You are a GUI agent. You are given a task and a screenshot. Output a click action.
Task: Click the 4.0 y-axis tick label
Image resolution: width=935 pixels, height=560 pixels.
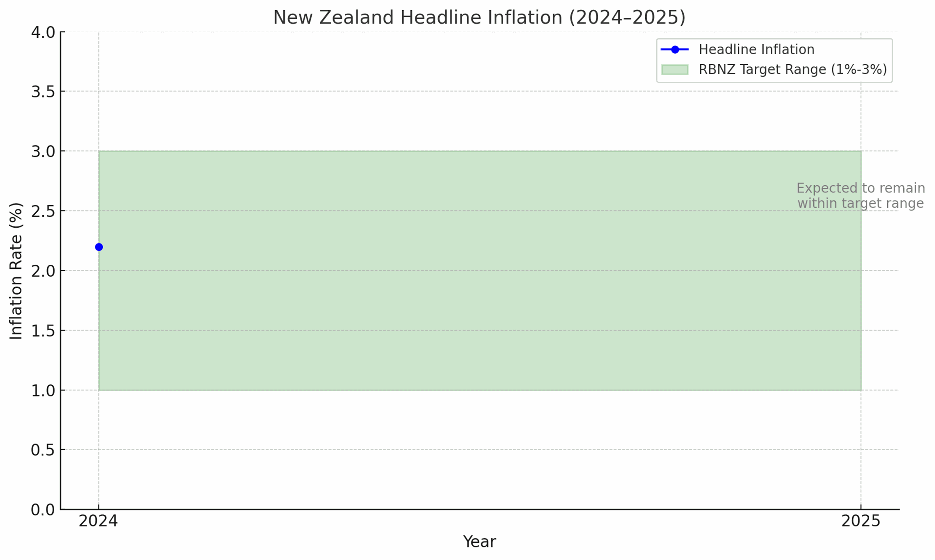[x=43, y=32]
